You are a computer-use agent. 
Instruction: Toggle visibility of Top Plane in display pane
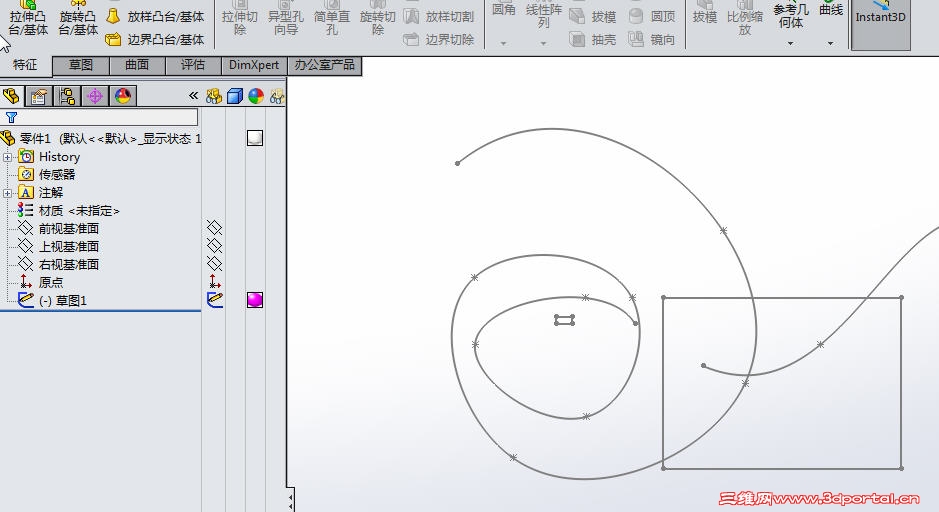[214, 246]
